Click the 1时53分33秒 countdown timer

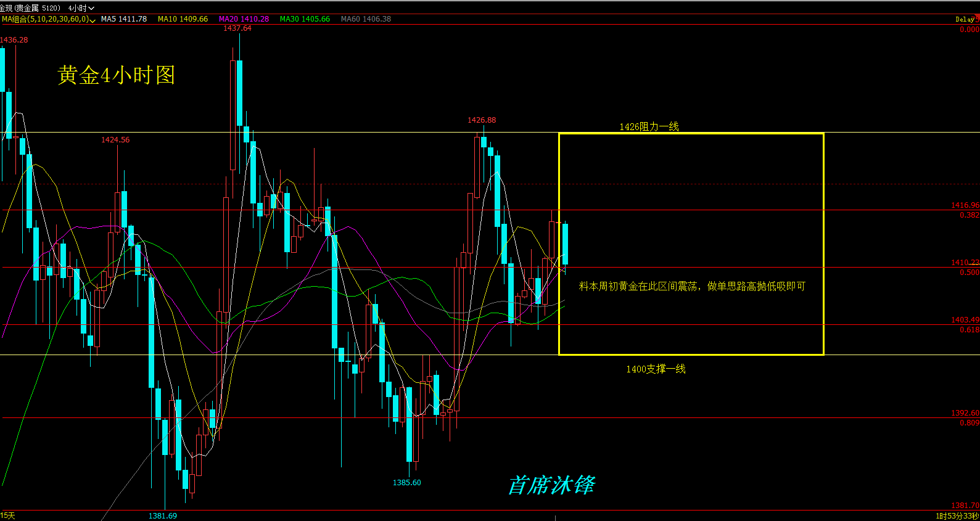coord(957,516)
